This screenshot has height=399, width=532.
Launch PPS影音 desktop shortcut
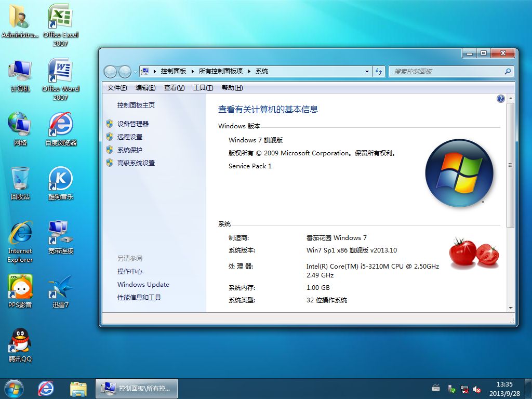tap(20, 291)
